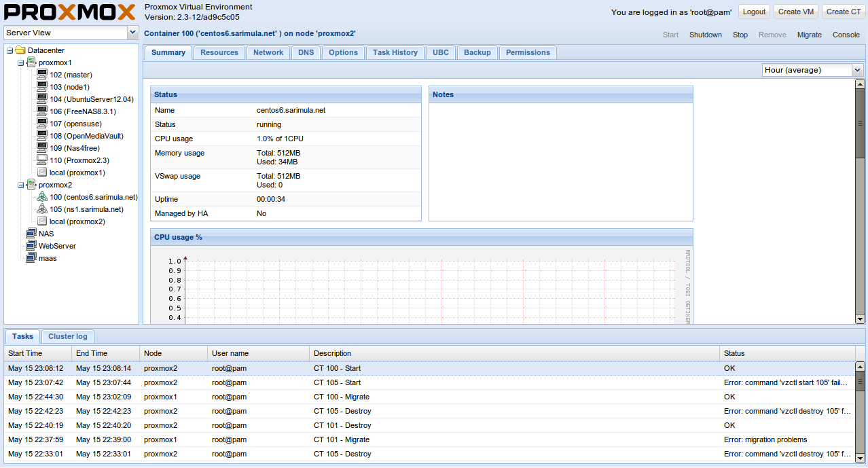This screenshot has width=868, height=468.
Task: Select the maas pool icon
Action: coord(31,258)
